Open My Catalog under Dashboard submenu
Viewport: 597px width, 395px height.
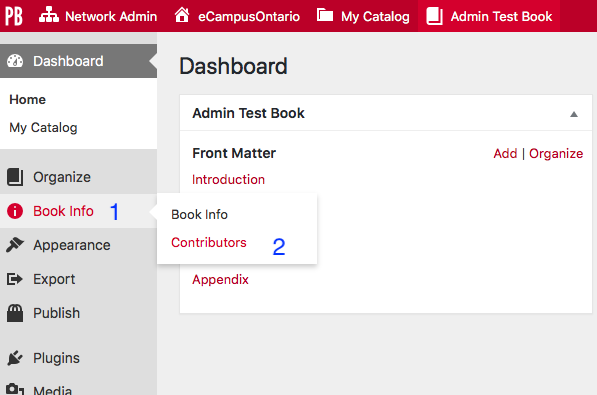pyautogui.click(x=43, y=128)
